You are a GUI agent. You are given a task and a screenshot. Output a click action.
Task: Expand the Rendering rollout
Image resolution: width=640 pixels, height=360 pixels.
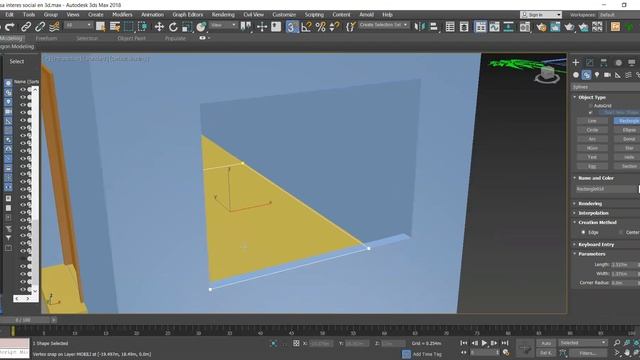click(590, 203)
